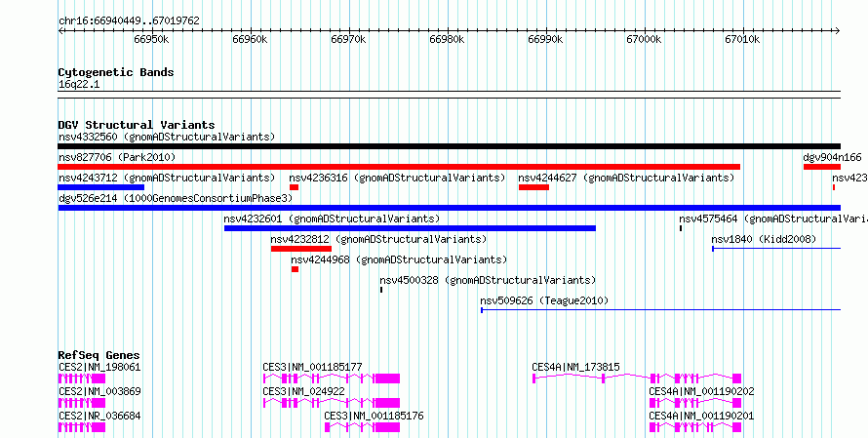Open the nsv509626 (Teague2010) label

click(544, 300)
